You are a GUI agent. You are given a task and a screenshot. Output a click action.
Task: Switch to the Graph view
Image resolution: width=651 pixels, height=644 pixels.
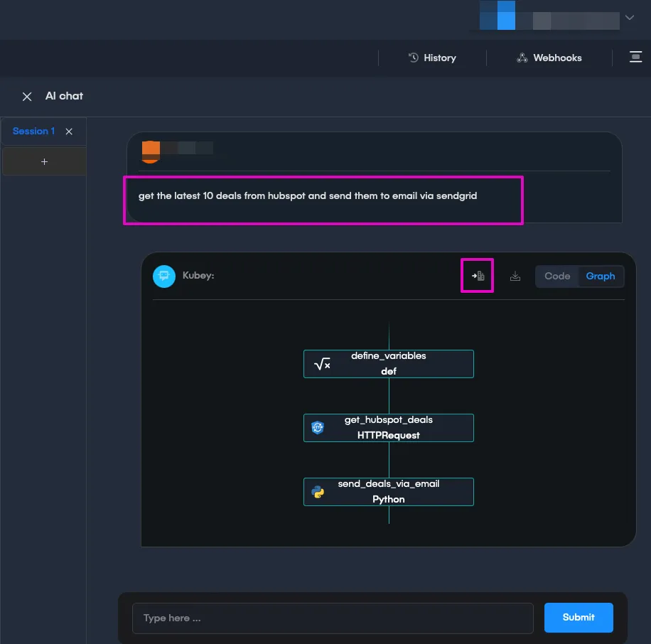click(601, 276)
